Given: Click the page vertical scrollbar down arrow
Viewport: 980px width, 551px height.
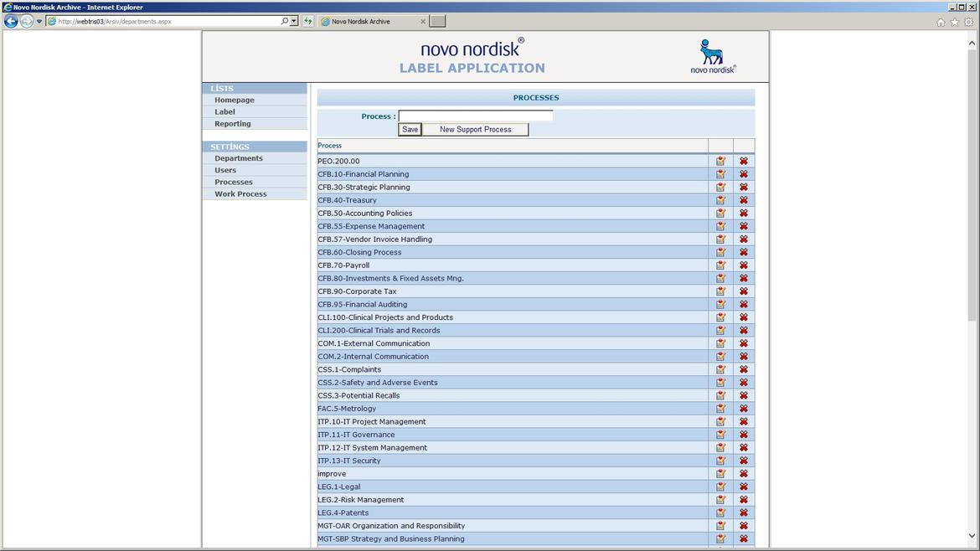Looking at the screenshot, I should (972, 535).
